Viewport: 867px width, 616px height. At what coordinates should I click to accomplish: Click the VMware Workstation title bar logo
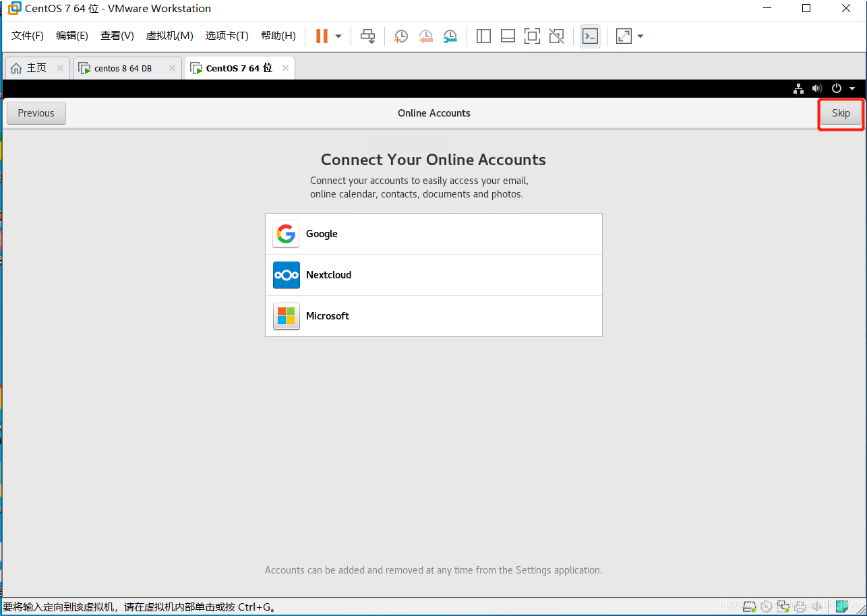pos(14,9)
